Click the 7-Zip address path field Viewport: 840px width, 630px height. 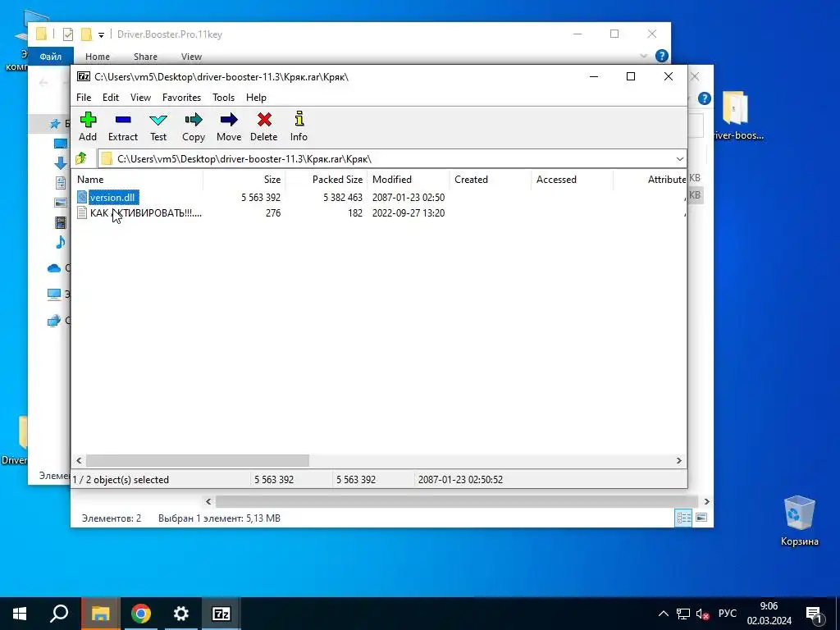(386, 159)
